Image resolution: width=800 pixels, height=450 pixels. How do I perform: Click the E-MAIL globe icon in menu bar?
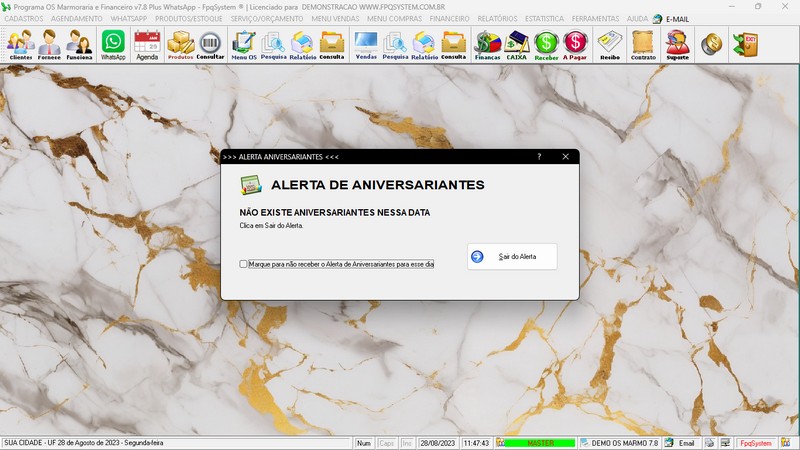658,19
